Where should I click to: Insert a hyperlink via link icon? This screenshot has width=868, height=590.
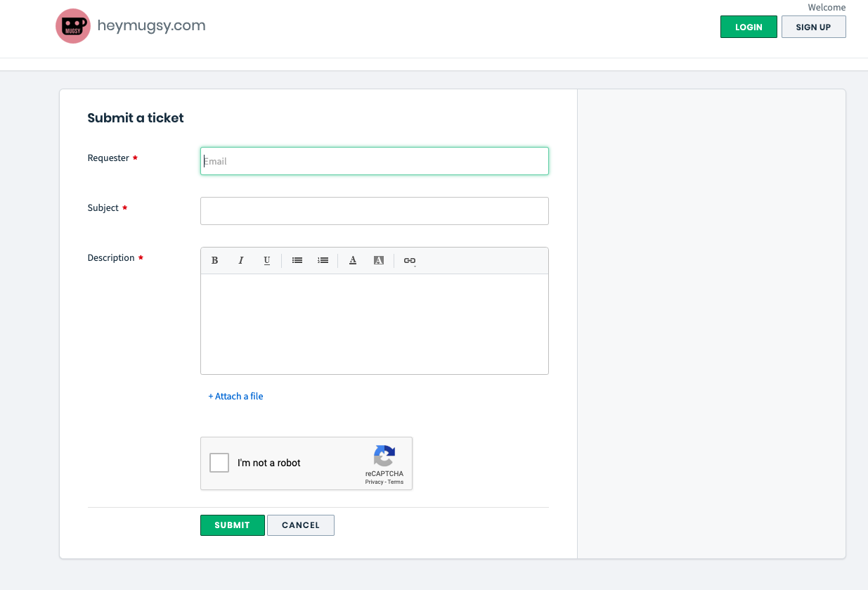[x=410, y=260]
